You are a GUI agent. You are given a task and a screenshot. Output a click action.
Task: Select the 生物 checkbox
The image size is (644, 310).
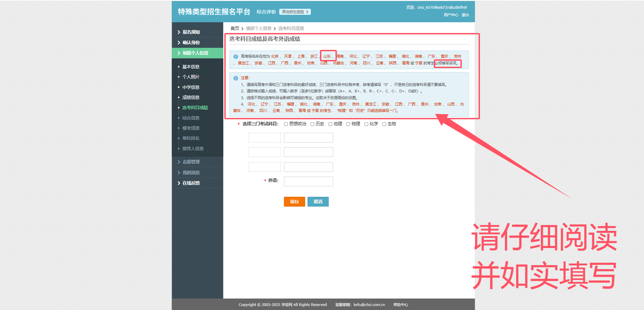coord(384,124)
